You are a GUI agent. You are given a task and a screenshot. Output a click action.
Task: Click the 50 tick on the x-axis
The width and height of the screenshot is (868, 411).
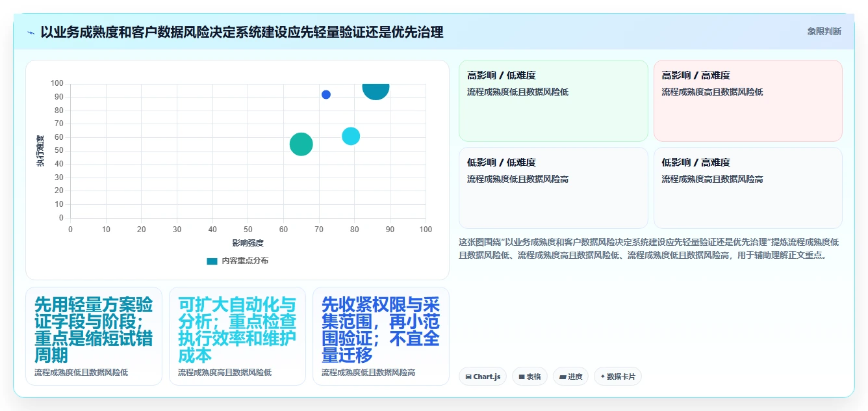[x=248, y=229]
